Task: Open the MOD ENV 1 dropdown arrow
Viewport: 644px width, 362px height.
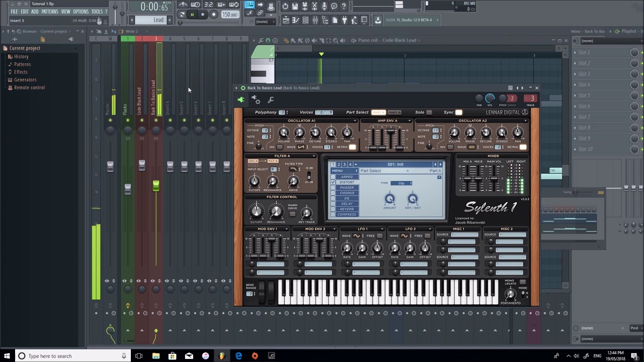Action: click(287, 229)
